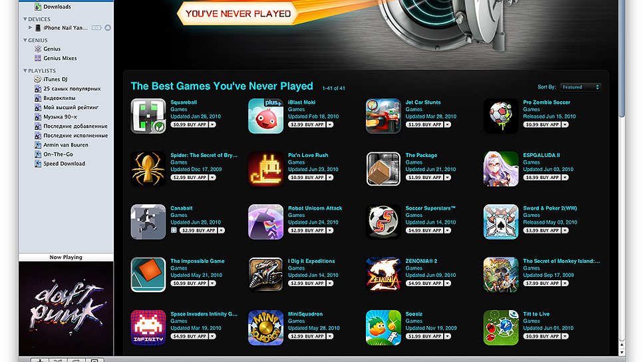Buy ESPGALUDA II for $8.99
The image size is (644, 362).
[542, 178]
